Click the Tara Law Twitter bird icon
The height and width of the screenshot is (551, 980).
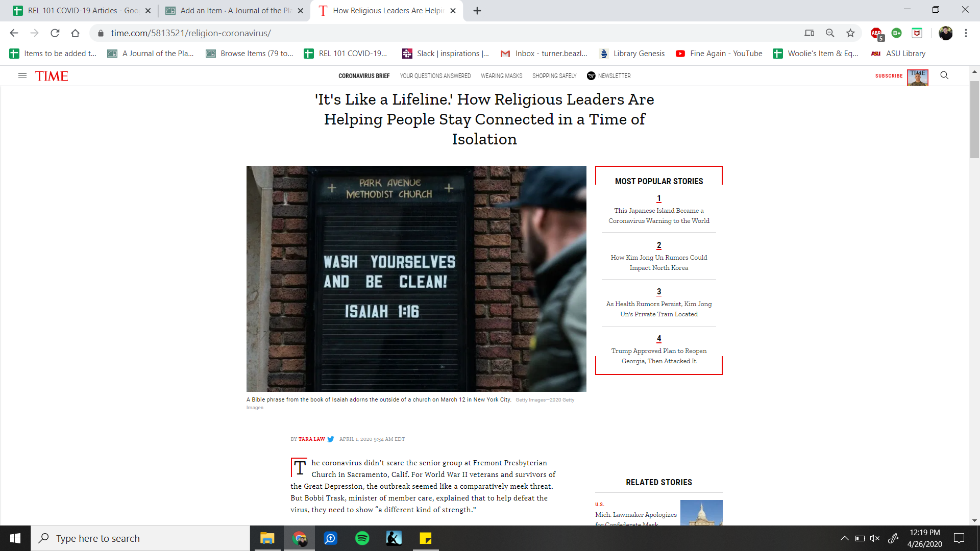coord(331,439)
